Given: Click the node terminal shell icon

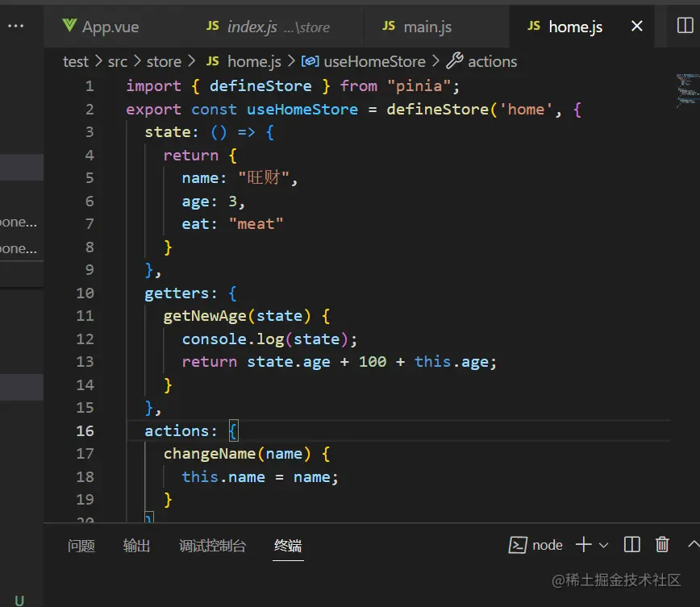Looking at the screenshot, I should [518, 545].
